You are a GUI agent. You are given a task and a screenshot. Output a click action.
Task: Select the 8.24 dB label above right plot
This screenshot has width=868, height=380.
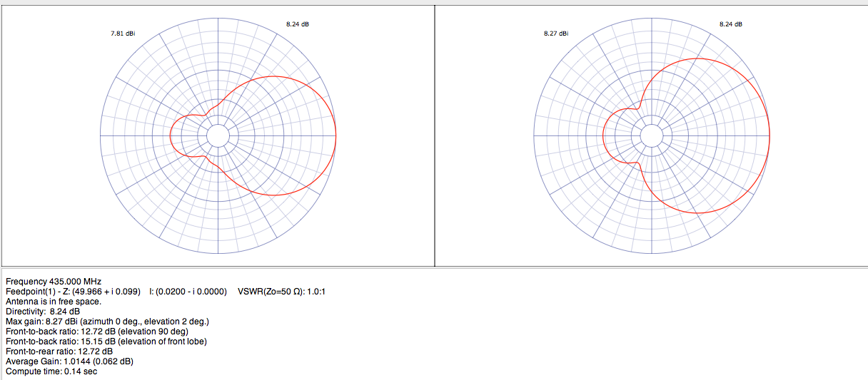click(731, 24)
